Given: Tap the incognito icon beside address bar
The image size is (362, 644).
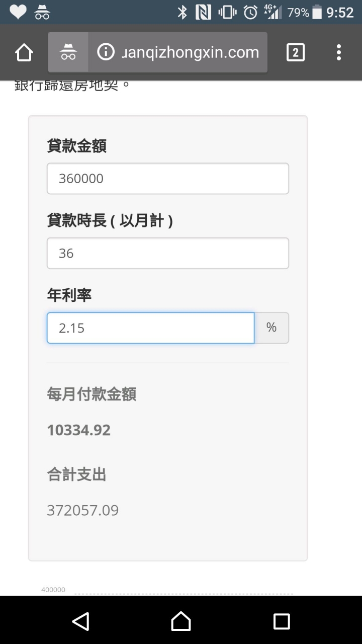Looking at the screenshot, I should point(68,52).
